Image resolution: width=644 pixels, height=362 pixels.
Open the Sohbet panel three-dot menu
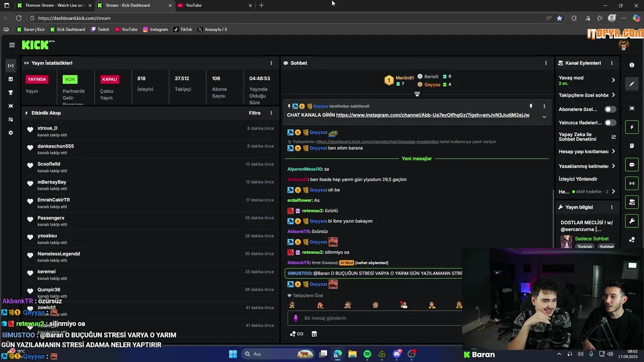(x=546, y=63)
